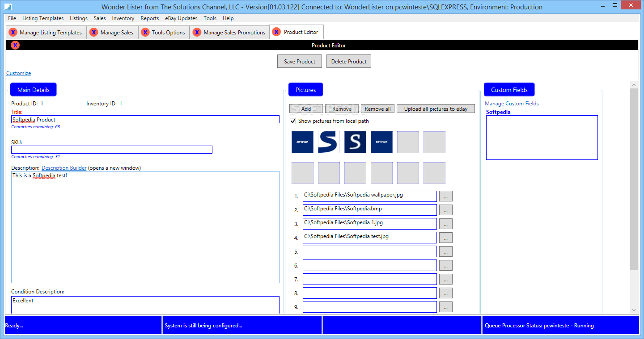Open the Tools menu
Image resolution: width=644 pixels, height=339 pixels.
click(210, 18)
